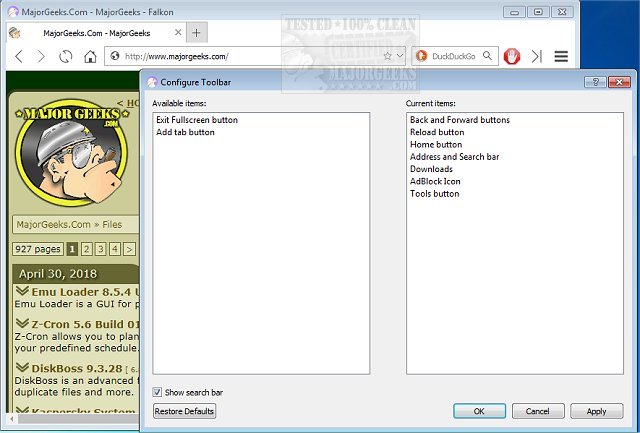Click the globe site info icon
This screenshot has width=640, height=433.
(x=115, y=56)
